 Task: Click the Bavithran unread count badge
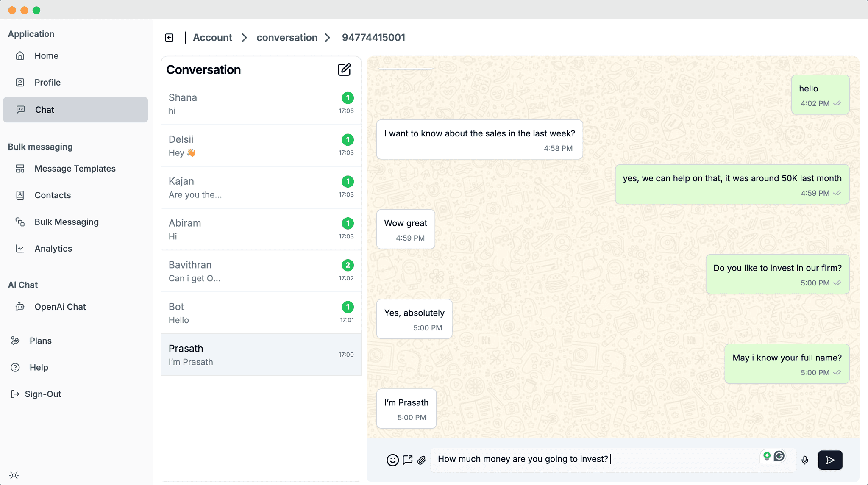[348, 266]
